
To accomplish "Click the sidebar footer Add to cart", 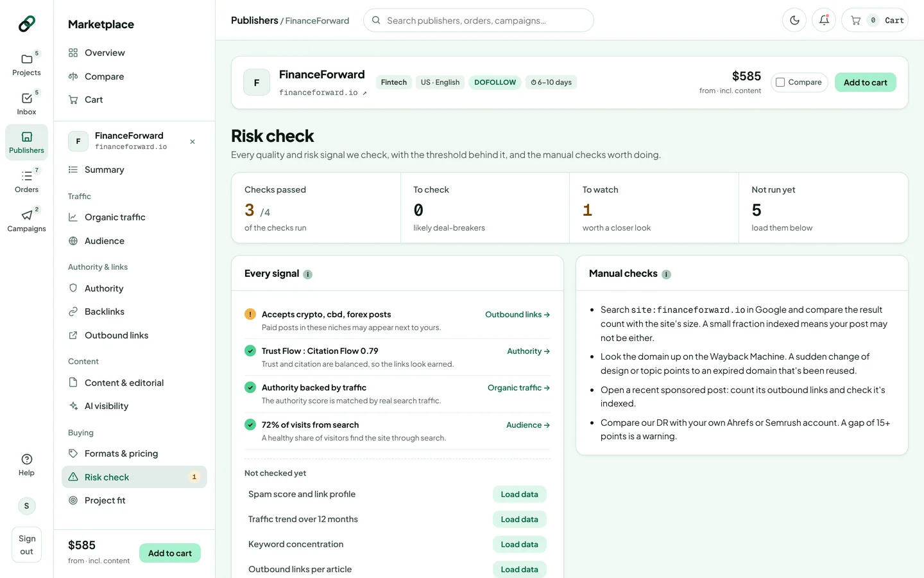I will pyautogui.click(x=170, y=553).
